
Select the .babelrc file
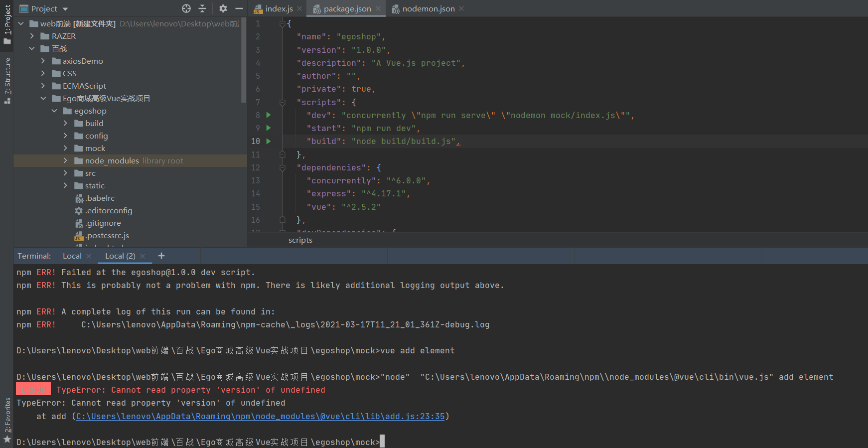click(x=100, y=198)
